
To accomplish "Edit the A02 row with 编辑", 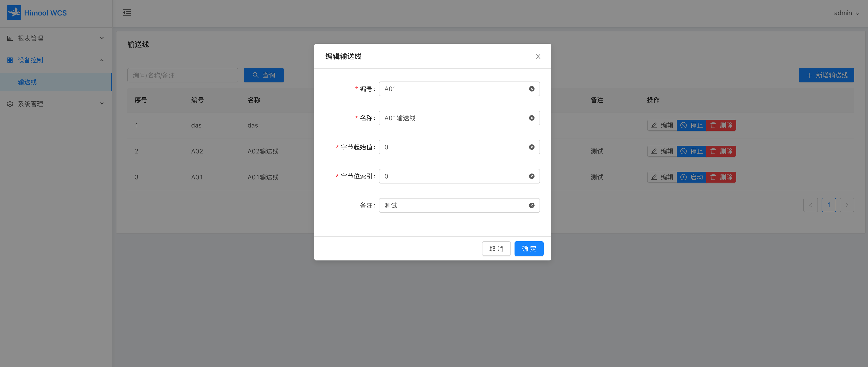I will coord(662,151).
